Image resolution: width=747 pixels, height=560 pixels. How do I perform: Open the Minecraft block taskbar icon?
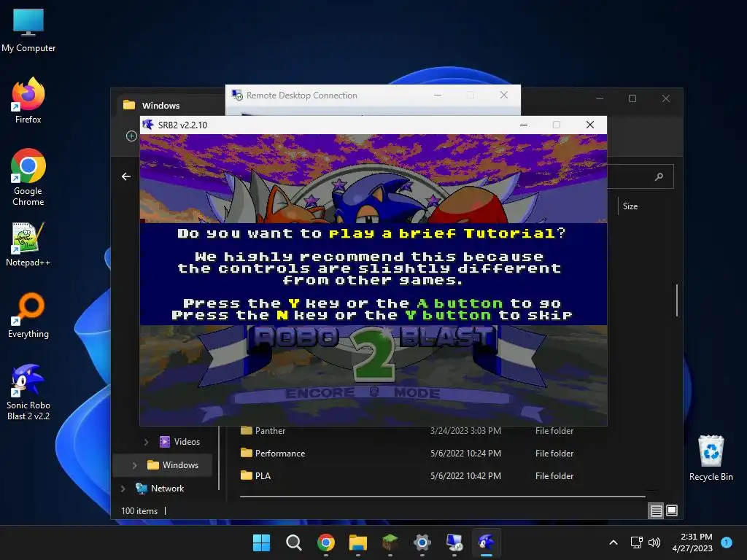[390, 542]
